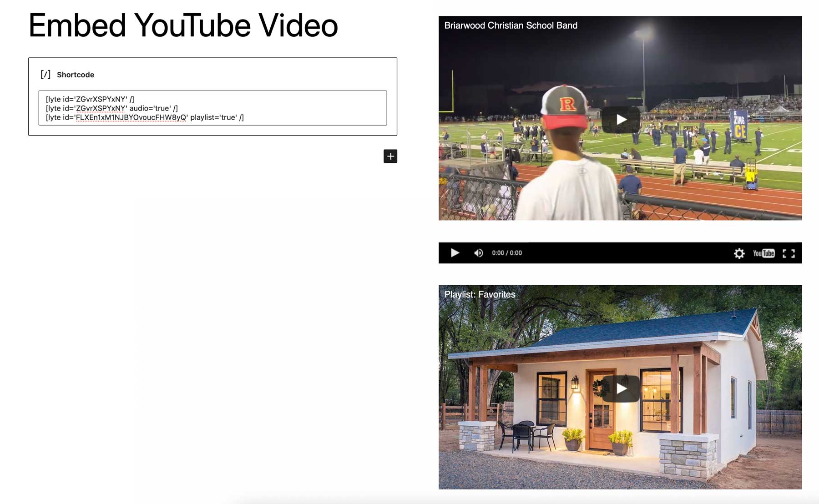
Task: Click the "0:00 / 0:00" time display
Action: point(506,253)
